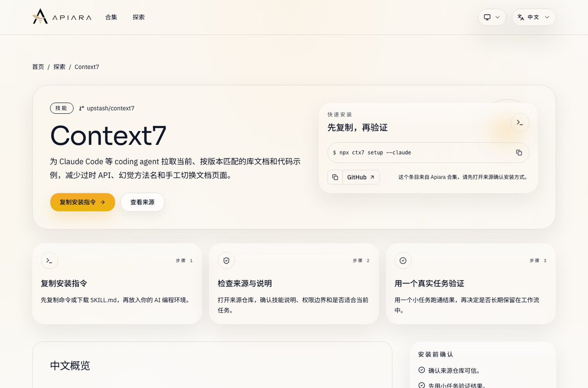
Task: Go to 首页 in breadcrumb
Action: point(38,67)
